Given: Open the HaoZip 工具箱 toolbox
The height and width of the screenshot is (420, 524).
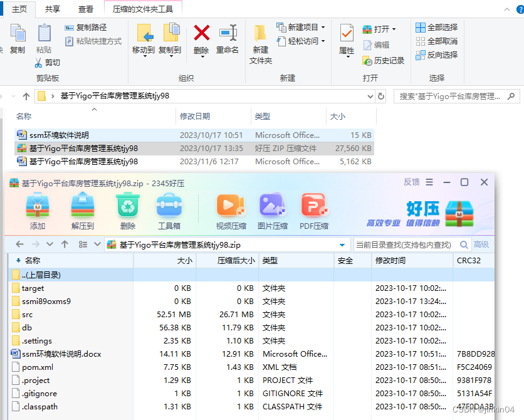Looking at the screenshot, I should coord(168,210).
